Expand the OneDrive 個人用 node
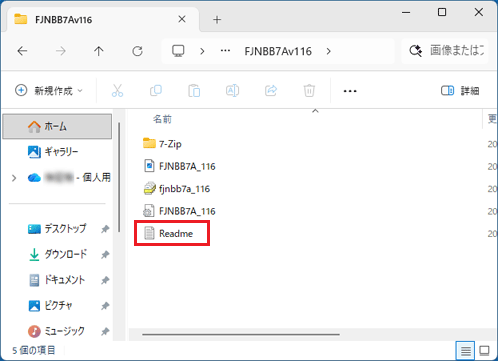 pos(14,178)
